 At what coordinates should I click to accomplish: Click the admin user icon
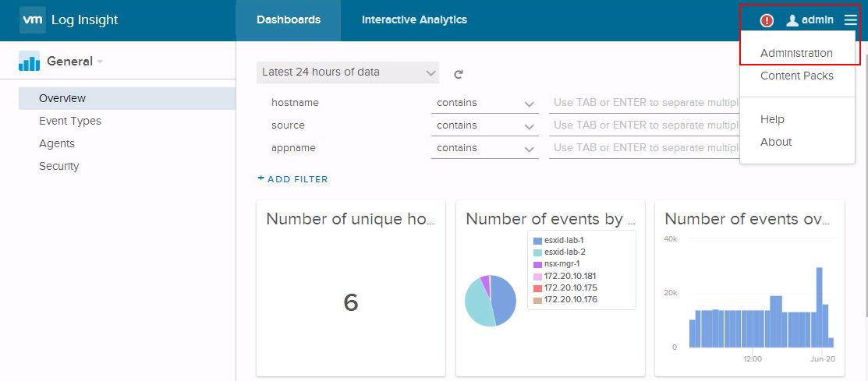point(792,21)
